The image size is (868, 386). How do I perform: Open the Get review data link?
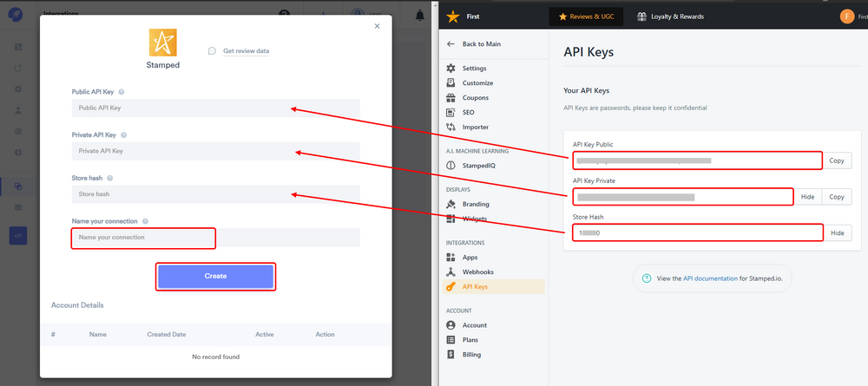tap(247, 51)
